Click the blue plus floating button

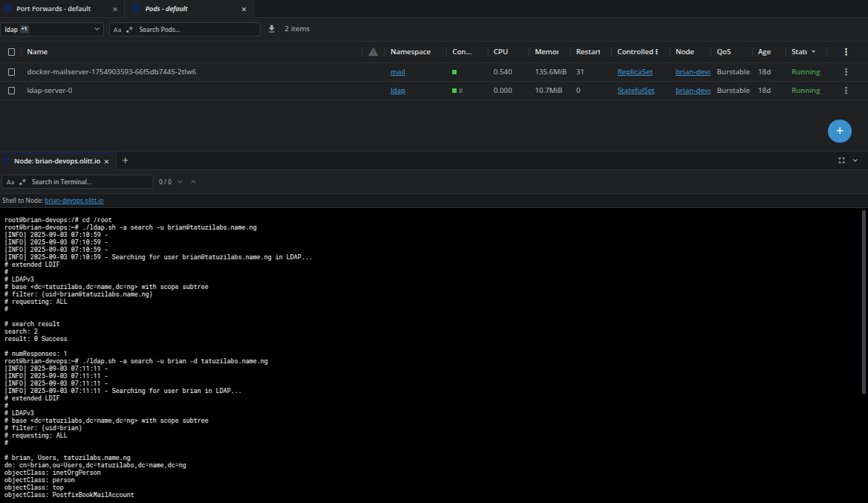(x=839, y=130)
